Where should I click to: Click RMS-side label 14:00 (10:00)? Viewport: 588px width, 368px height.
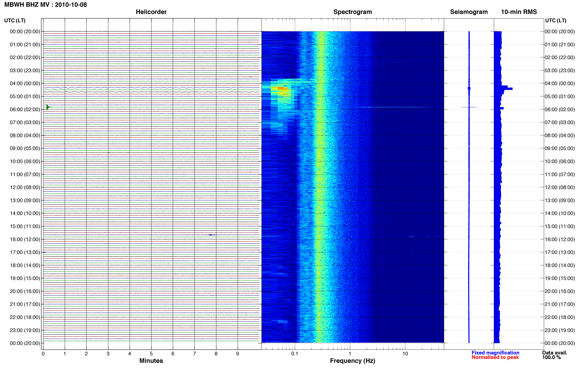coord(560,213)
